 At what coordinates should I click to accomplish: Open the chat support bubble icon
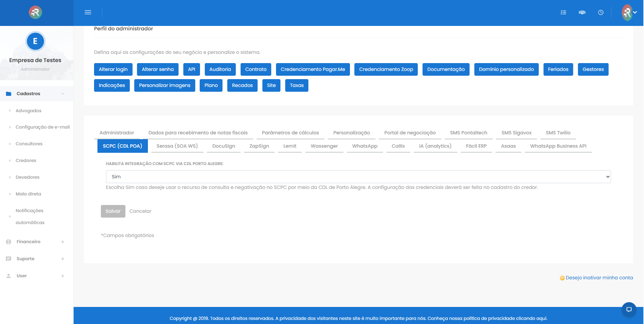point(629,309)
